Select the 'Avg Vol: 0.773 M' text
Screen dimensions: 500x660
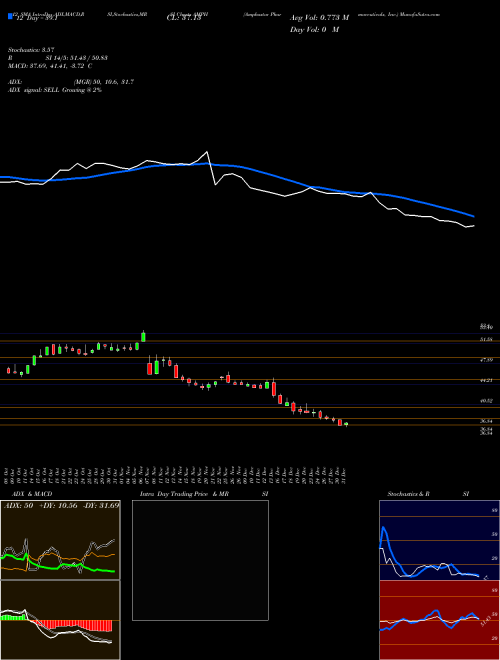click(319, 18)
